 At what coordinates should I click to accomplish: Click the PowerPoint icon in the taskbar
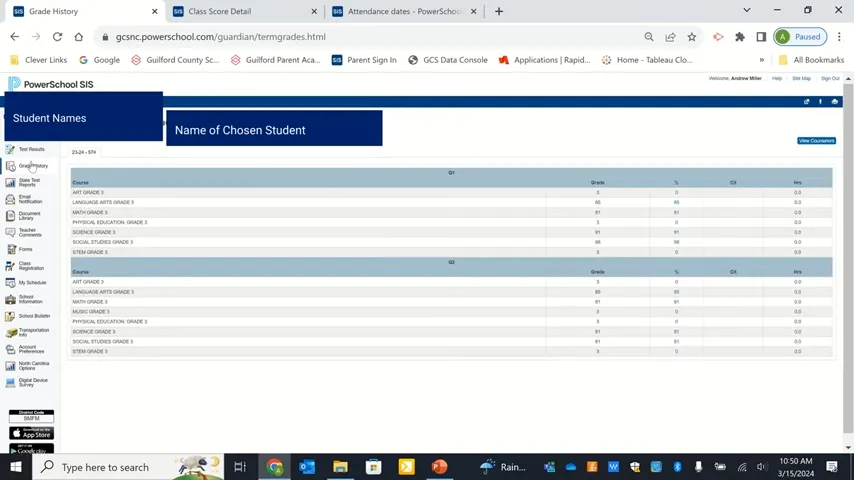439,467
